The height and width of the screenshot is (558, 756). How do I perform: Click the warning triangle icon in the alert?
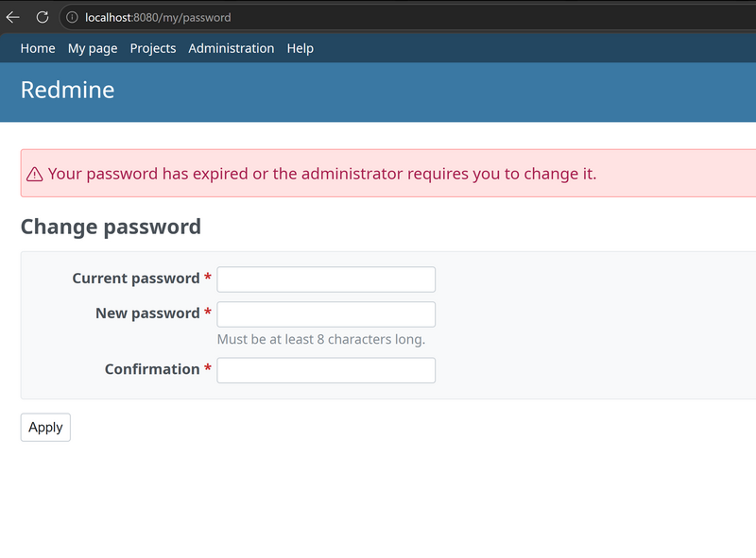pos(34,174)
